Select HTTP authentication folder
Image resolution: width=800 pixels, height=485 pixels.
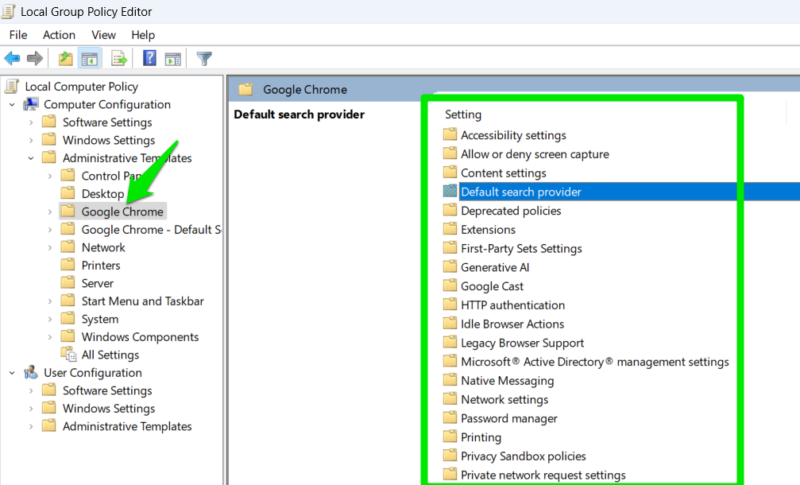(513, 305)
